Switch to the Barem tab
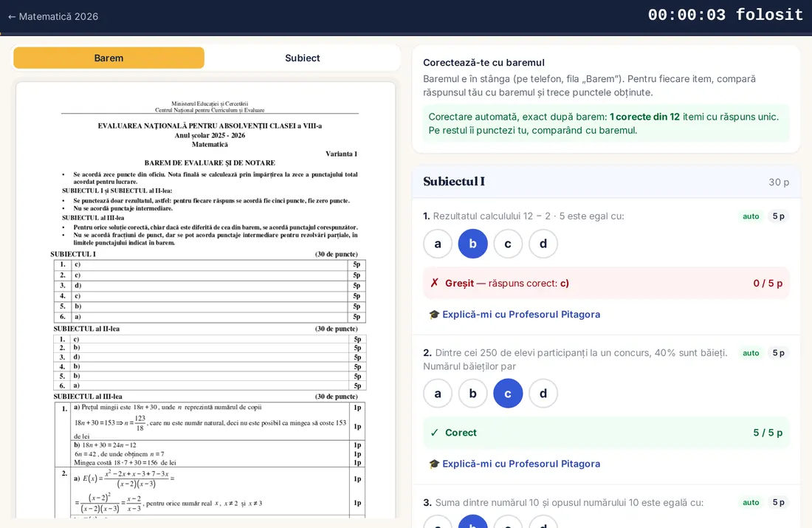 pos(109,58)
